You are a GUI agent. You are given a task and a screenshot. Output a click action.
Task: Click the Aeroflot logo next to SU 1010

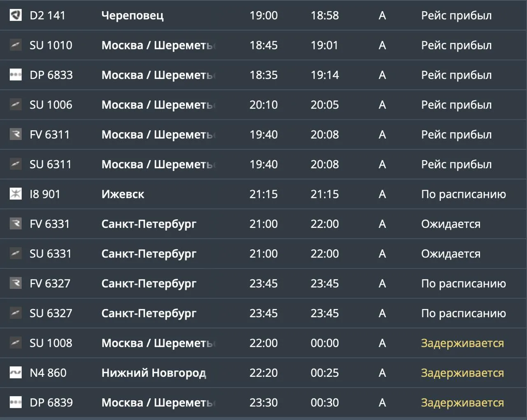pos(16,45)
